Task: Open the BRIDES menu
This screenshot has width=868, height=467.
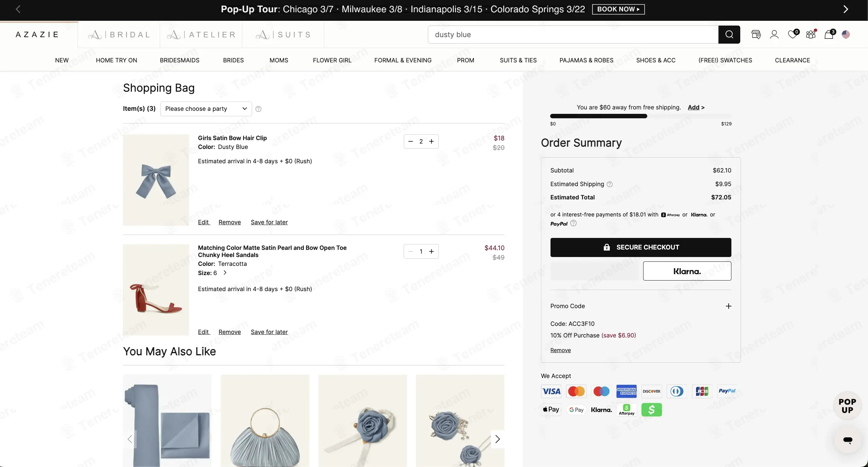Action: pyautogui.click(x=233, y=60)
